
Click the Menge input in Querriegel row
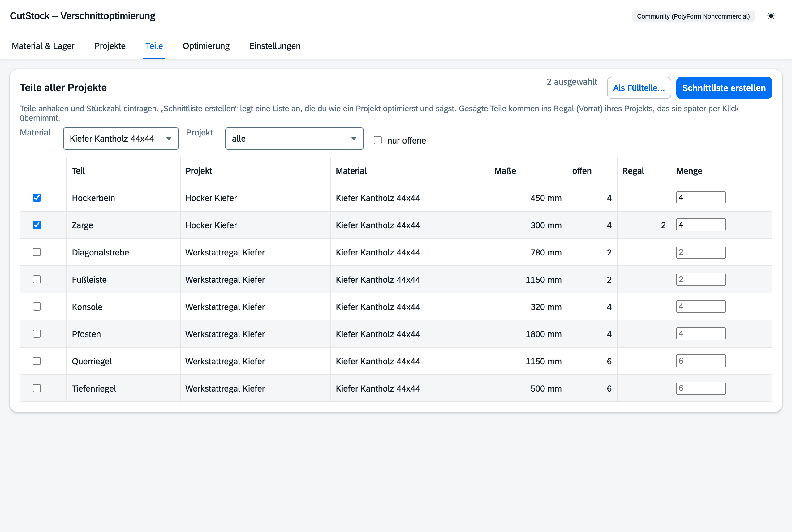[701, 361]
